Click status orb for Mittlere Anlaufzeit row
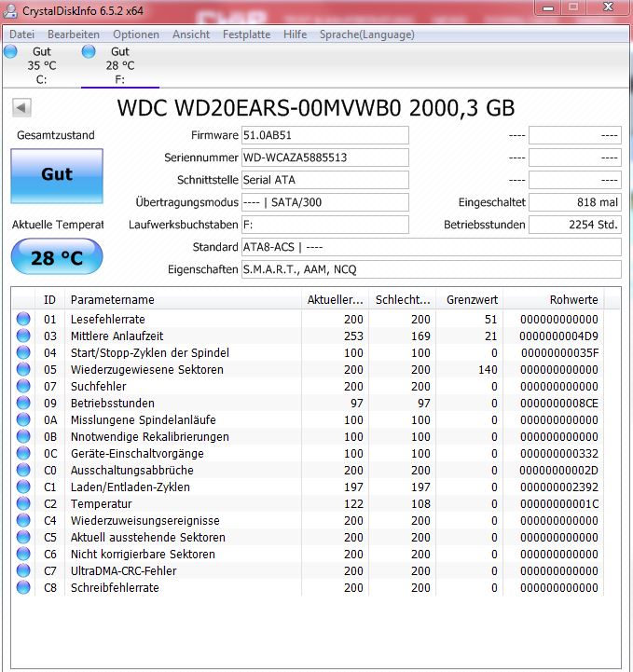 [23, 336]
